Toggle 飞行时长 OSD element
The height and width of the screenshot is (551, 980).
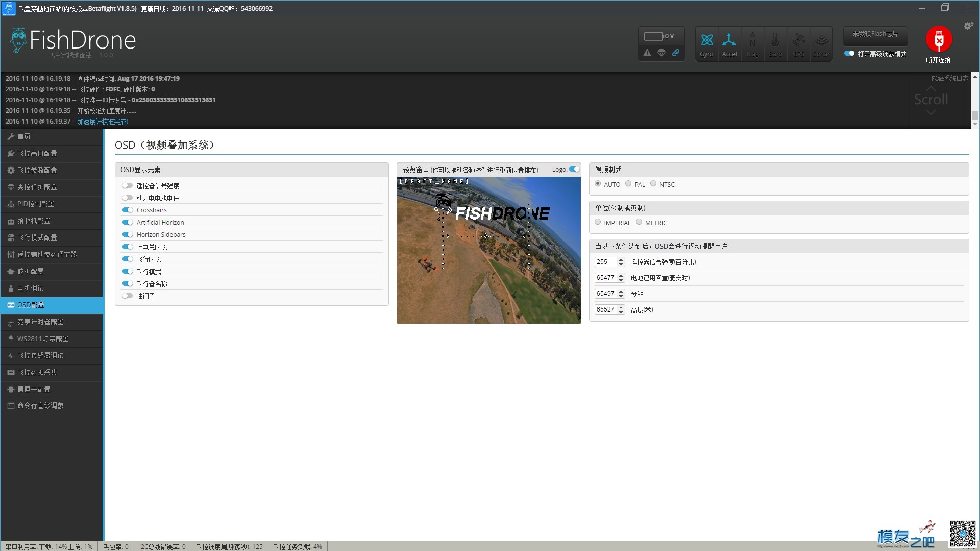pyautogui.click(x=128, y=259)
